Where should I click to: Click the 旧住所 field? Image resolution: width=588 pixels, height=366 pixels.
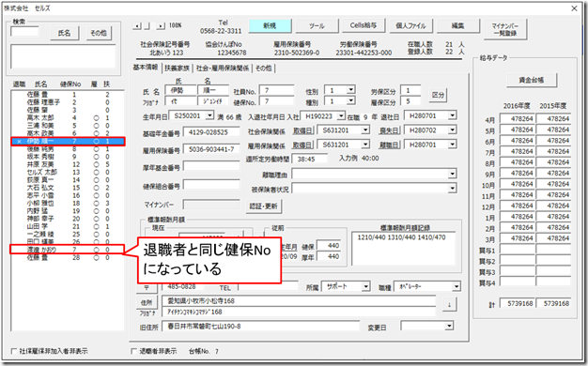260,327
